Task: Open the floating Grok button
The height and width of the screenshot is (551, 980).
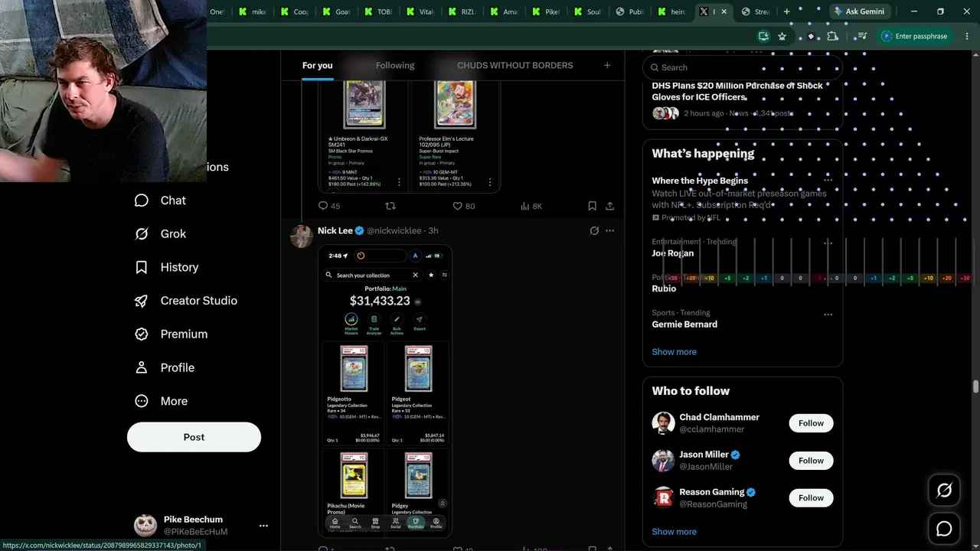Action: click(944, 491)
